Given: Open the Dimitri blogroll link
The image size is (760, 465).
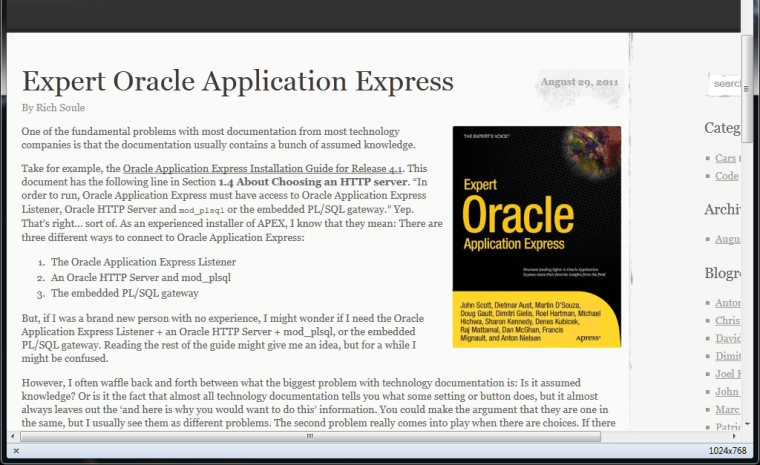Looking at the screenshot, I should pyautogui.click(x=728, y=356).
